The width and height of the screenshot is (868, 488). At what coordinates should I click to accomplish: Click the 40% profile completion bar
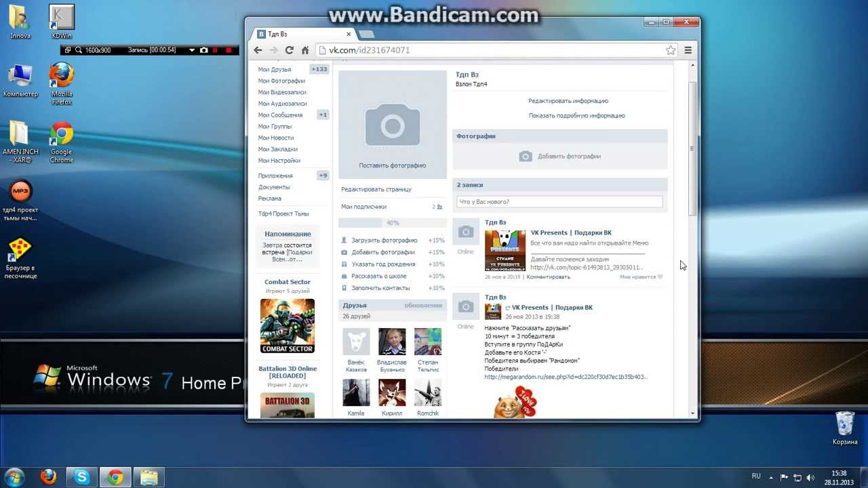click(393, 223)
